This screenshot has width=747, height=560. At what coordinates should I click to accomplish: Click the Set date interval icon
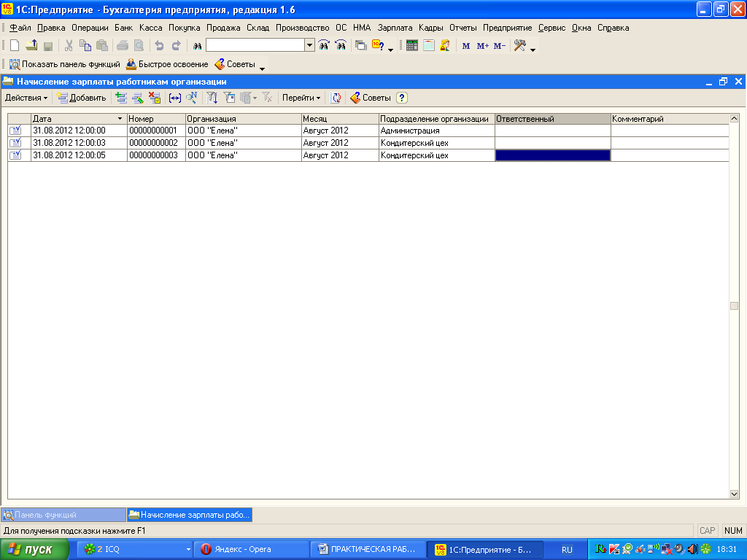point(175,98)
